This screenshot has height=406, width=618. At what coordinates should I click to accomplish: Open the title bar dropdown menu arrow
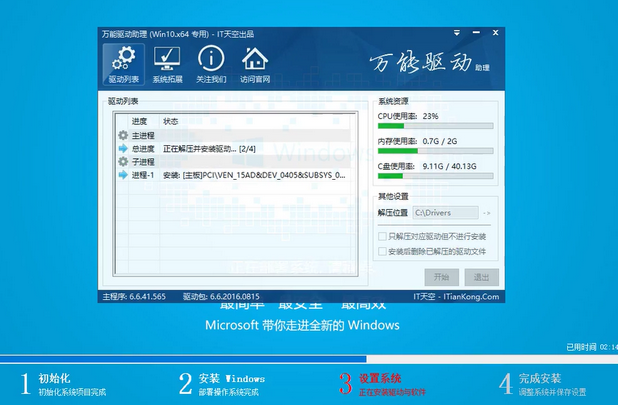[457, 33]
